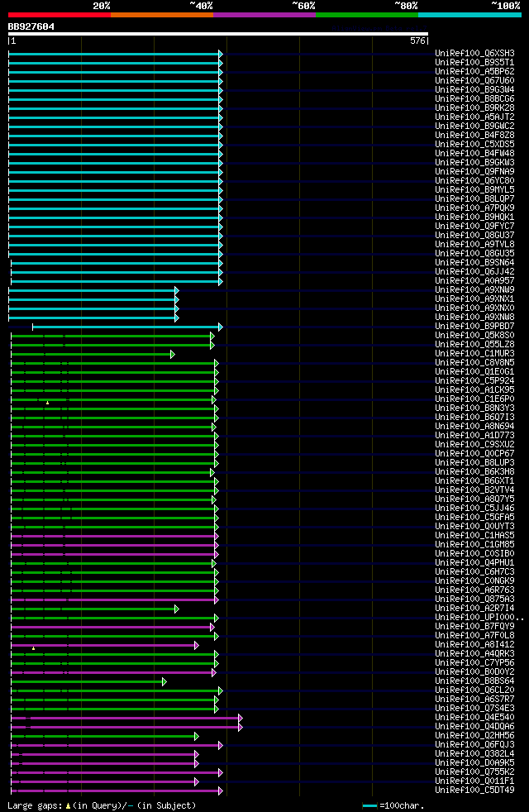Screen dimensions: 529x812
Task: Select the UniRef100_C1E6P0 label
Action: (474, 399)
